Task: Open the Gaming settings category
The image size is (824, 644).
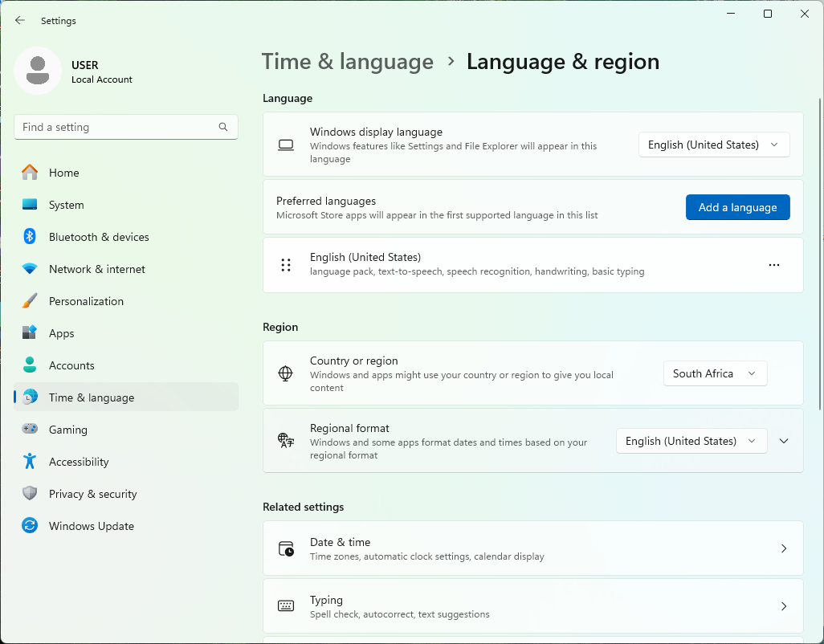Action: pos(67,430)
